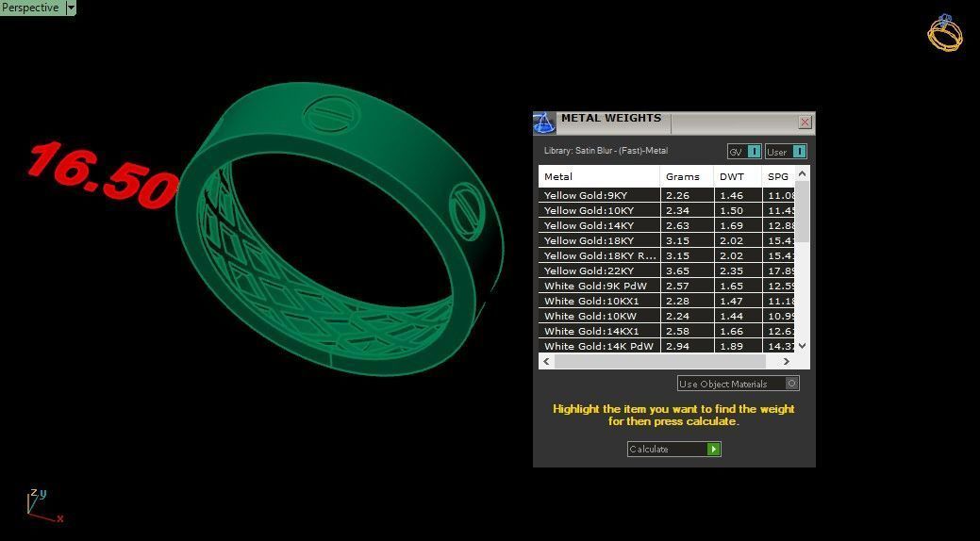Click the 1.46 DWT cell

pyautogui.click(x=738, y=195)
